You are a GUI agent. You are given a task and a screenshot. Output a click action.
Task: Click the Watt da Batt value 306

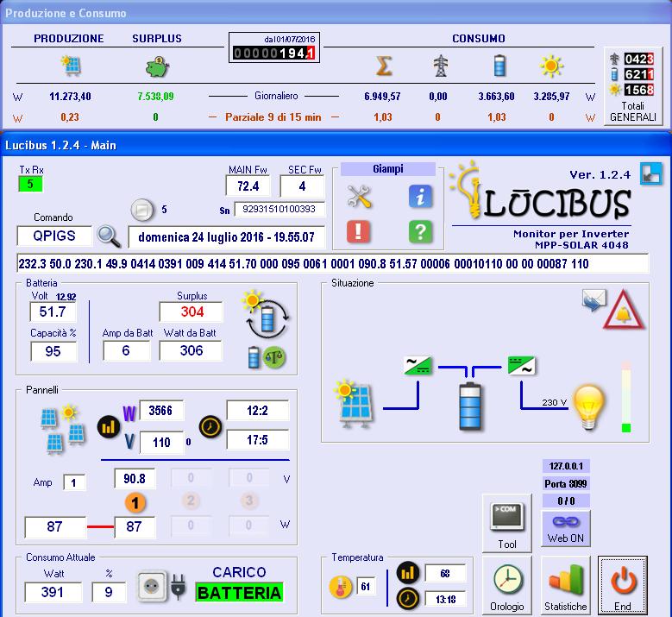point(192,350)
